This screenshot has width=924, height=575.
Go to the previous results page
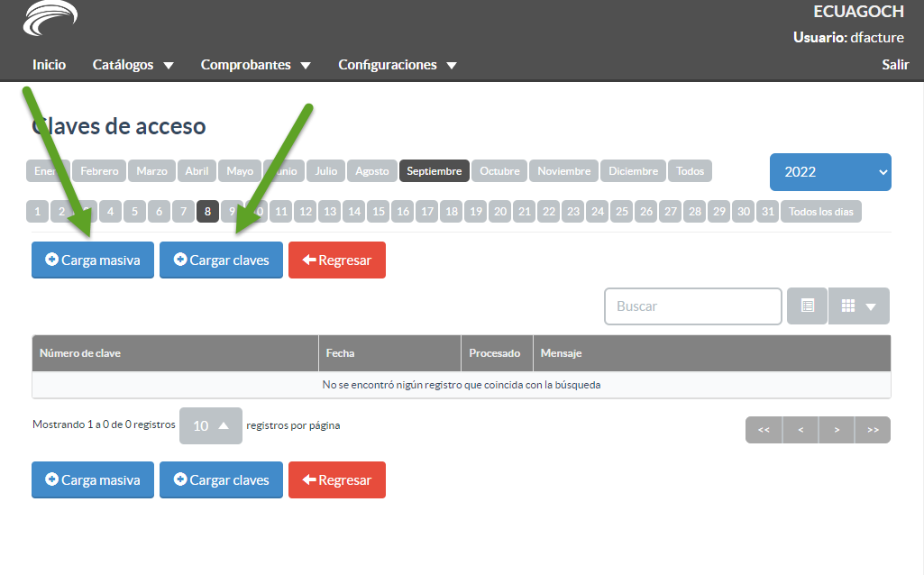tap(800, 430)
